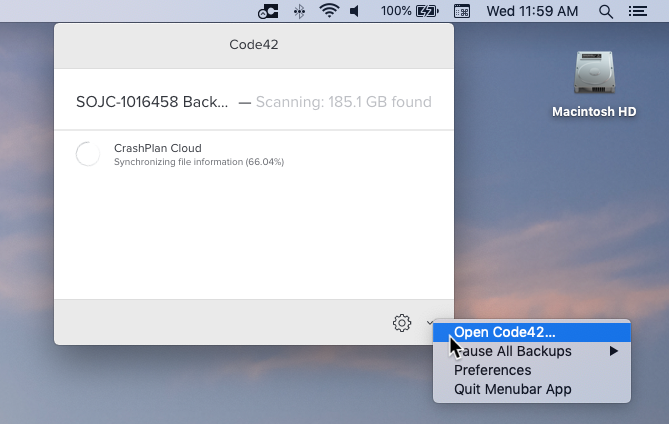Click the Macintosh HD label
The image size is (669, 424).
click(x=594, y=112)
